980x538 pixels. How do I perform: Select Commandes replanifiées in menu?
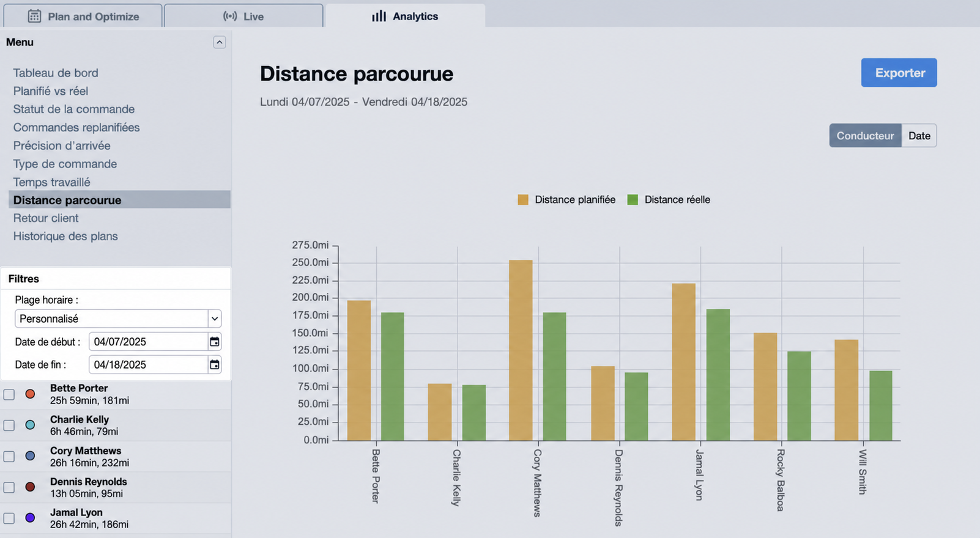[76, 127]
